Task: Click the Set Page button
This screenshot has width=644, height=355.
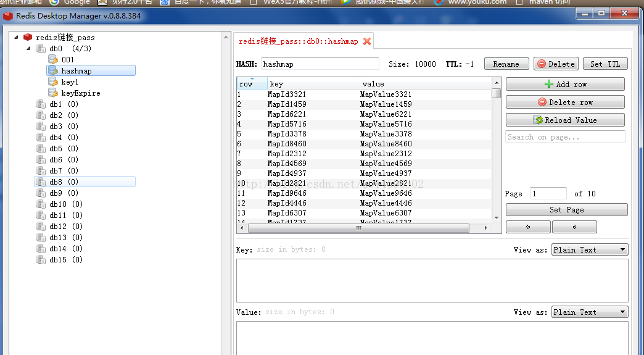Action: point(567,210)
